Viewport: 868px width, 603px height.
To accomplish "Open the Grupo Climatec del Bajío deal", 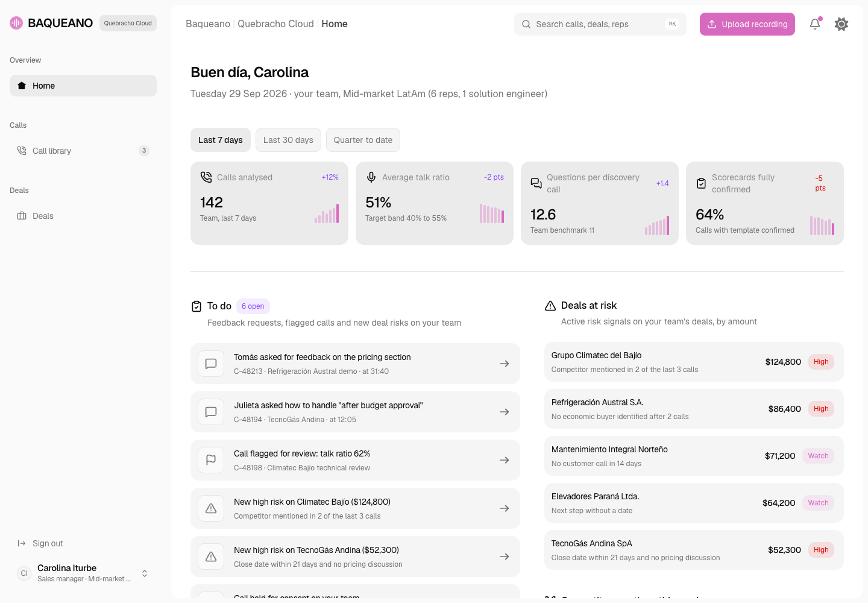I will pyautogui.click(x=694, y=362).
